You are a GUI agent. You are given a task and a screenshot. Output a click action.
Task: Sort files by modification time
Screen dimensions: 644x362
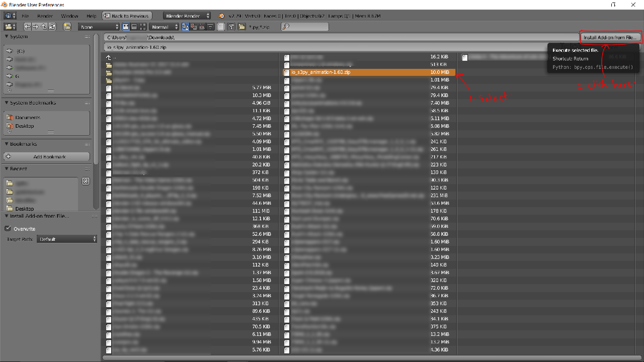pyautogui.click(x=202, y=27)
